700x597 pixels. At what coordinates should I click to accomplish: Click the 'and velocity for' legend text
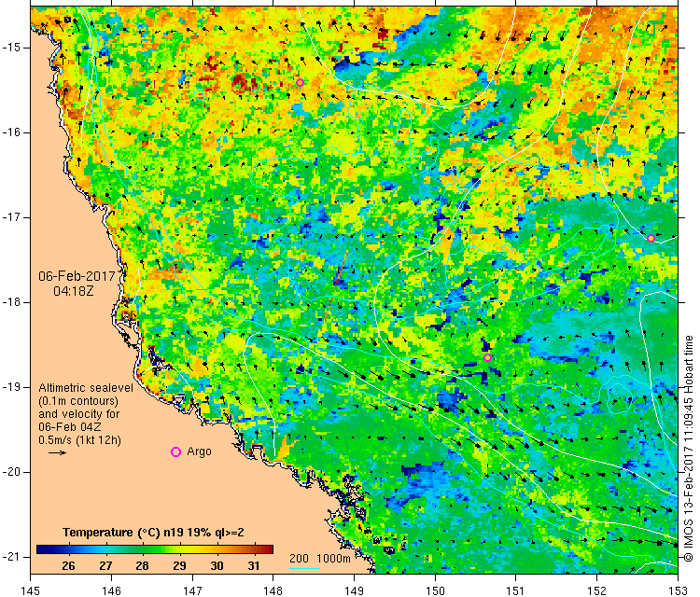[79, 413]
